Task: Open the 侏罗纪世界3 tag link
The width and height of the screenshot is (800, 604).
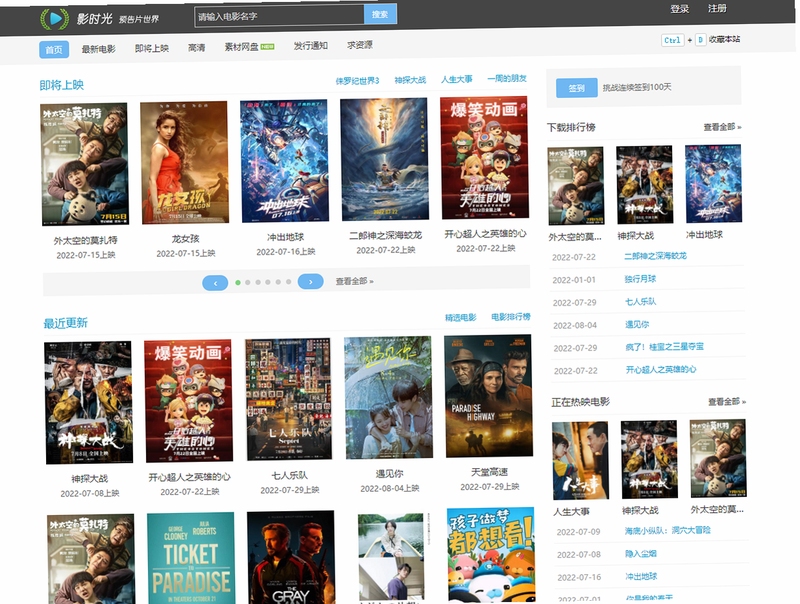Action: (357, 81)
